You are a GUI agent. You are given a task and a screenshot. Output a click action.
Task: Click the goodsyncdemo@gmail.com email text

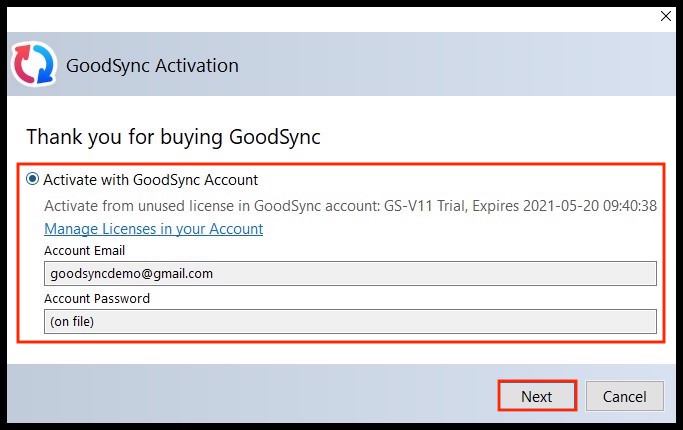[x=131, y=273]
